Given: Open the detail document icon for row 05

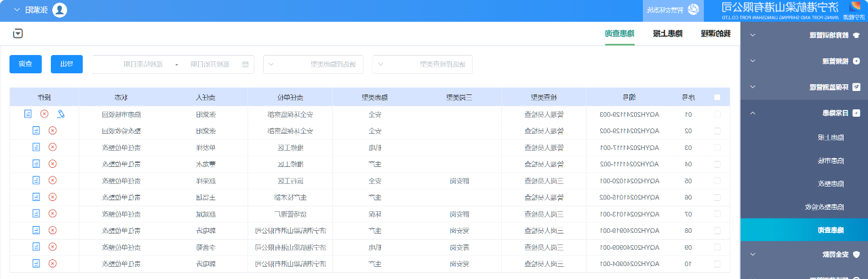Looking at the screenshot, I should coord(37,181).
